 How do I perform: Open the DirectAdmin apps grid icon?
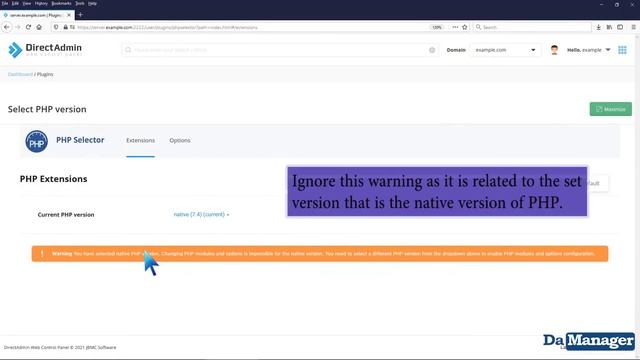622,50
